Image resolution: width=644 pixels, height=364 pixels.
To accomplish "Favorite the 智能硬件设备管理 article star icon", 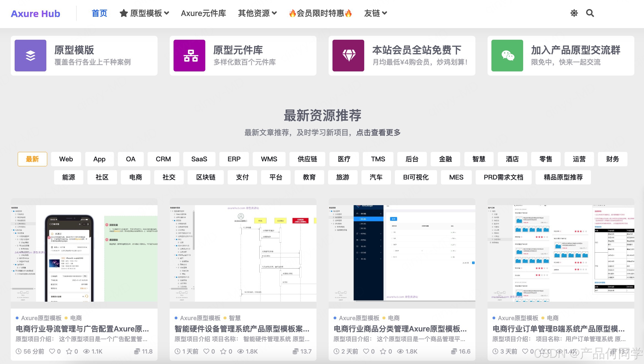I will click(223, 351).
